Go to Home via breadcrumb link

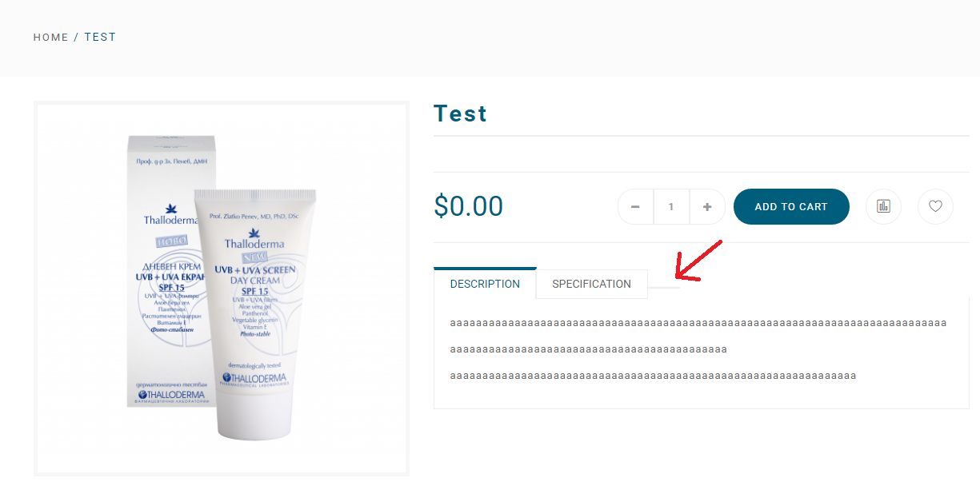(50, 38)
